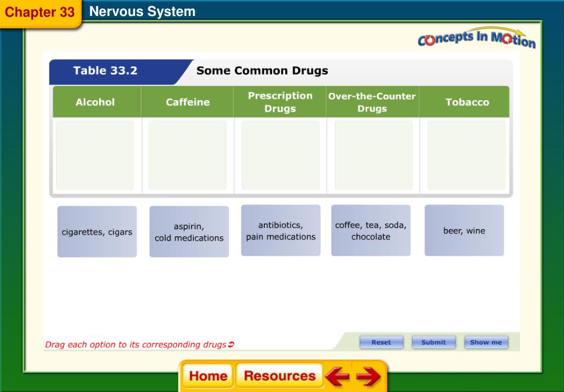Reset the drag-and-drop activity
564x392 pixels.
click(x=381, y=342)
